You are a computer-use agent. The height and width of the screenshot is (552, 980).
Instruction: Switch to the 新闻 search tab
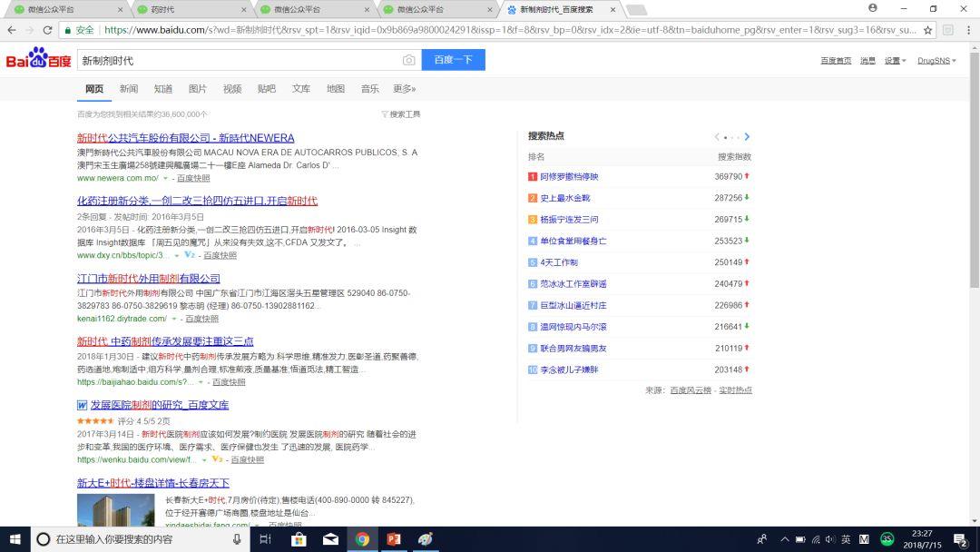pyautogui.click(x=129, y=89)
